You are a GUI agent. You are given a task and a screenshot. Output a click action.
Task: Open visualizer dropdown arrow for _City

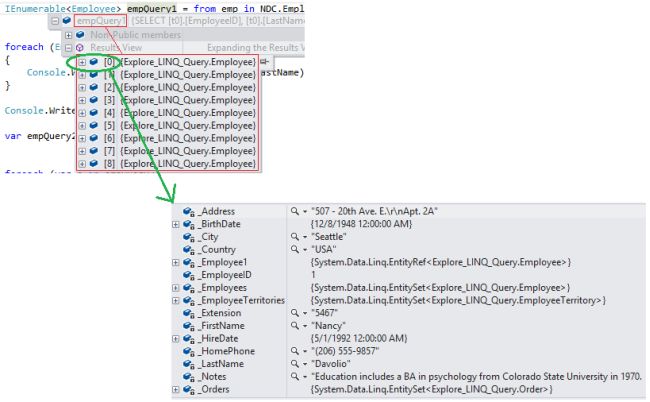pyautogui.click(x=305, y=237)
